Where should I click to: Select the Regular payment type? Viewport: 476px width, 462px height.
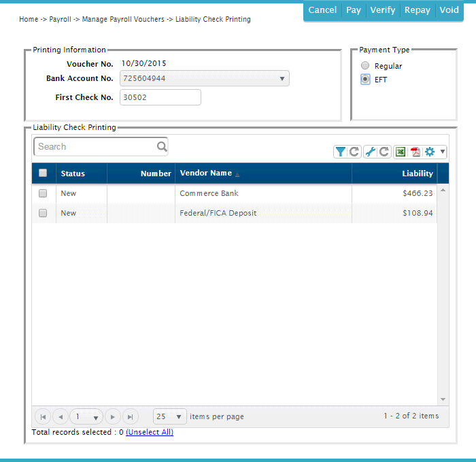[x=365, y=65]
